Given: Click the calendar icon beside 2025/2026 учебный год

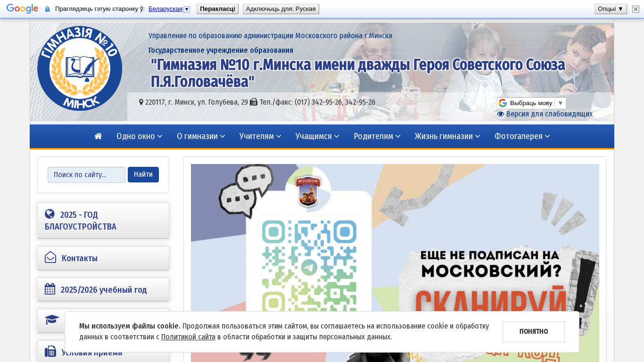Looking at the screenshot, I should click(x=50, y=289).
